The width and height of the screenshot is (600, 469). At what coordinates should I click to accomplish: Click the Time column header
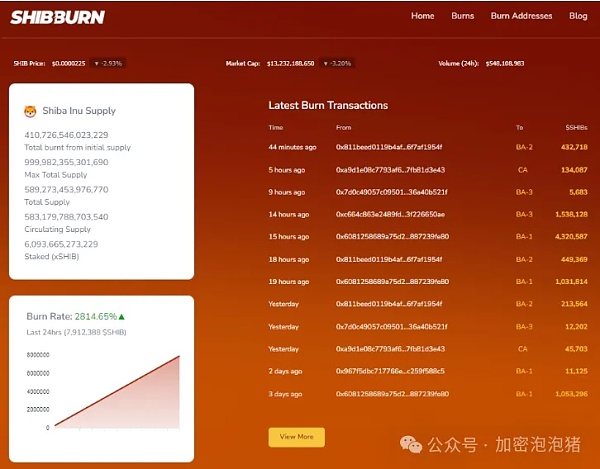(276, 128)
